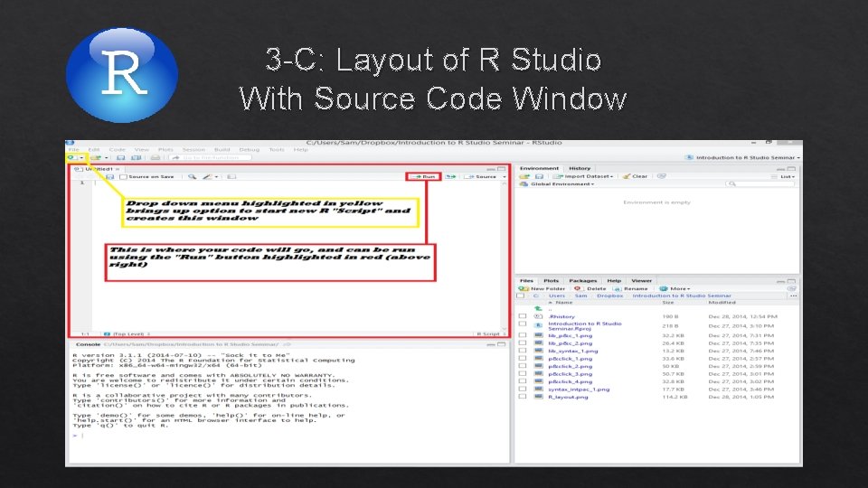Check the box for lib_p&c_2.png
This screenshot has height=488, width=868.
pos(522,343)
